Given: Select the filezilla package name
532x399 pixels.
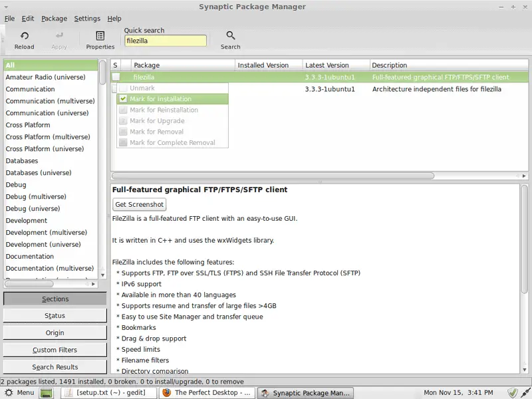Looking at the screenshot, I should tap(144, 77).
